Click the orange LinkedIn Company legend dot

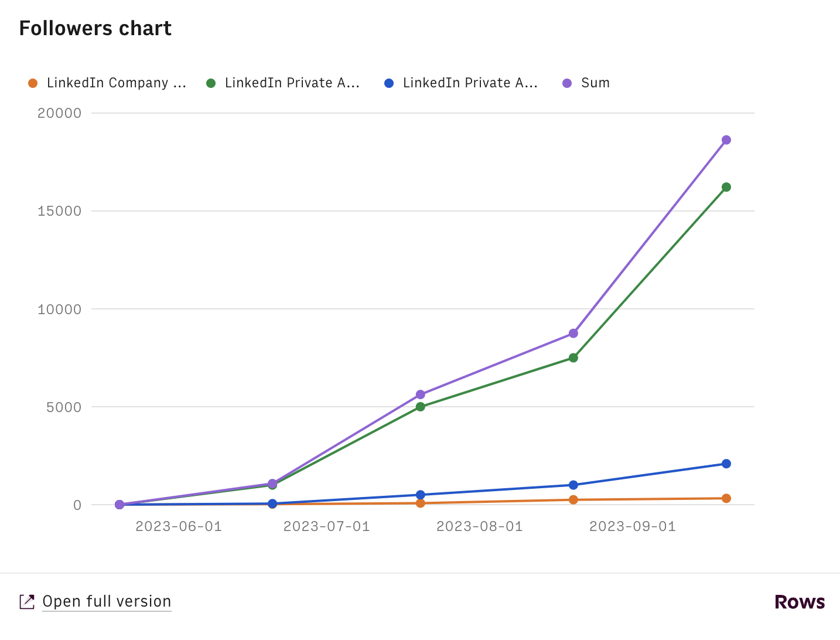point(33,83)
